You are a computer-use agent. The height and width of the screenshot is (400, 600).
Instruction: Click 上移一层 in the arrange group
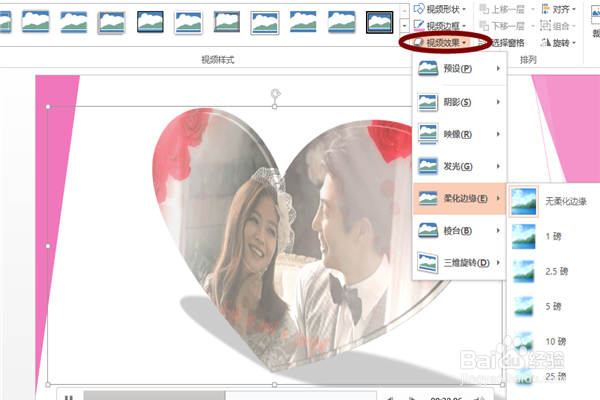[x=502, y=9]
